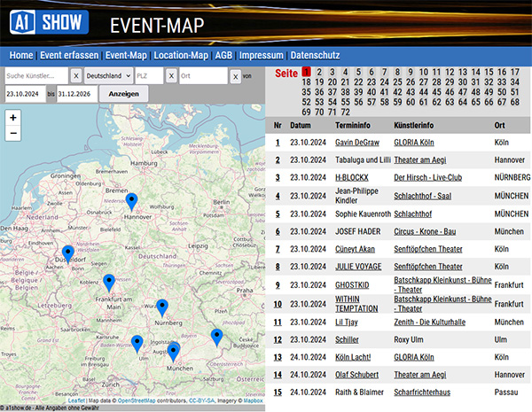Click the Tabaluga und Lilli text

[x=363, y=159]
